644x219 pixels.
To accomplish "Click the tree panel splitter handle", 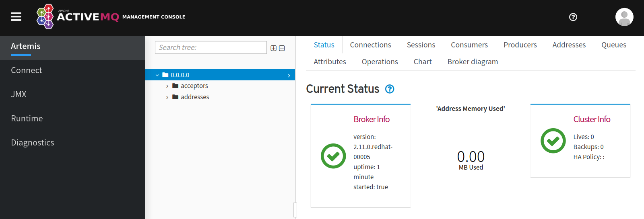I will (295, 210).
